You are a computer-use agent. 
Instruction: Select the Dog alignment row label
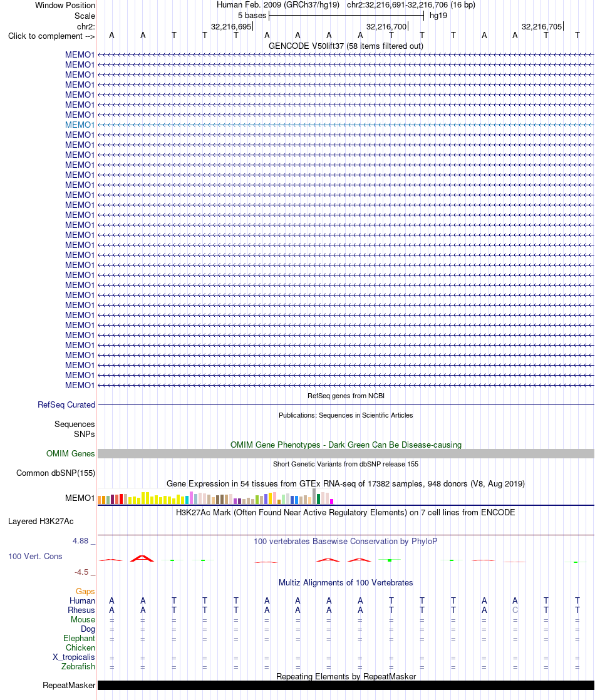tap(88, 629)
